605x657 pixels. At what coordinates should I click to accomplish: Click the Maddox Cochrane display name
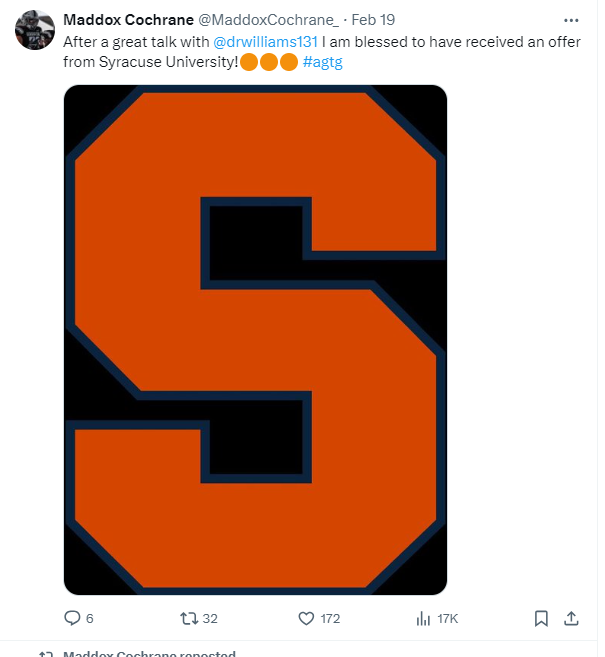pyautogui.click(x=128, y=20)
